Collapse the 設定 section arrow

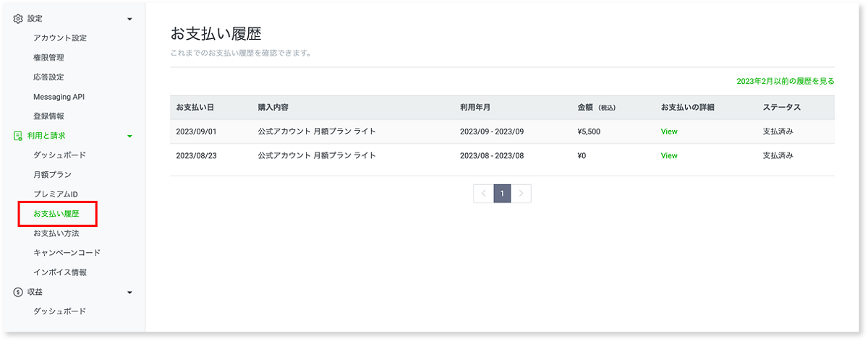pyautogui.click(x=129, y=19)
